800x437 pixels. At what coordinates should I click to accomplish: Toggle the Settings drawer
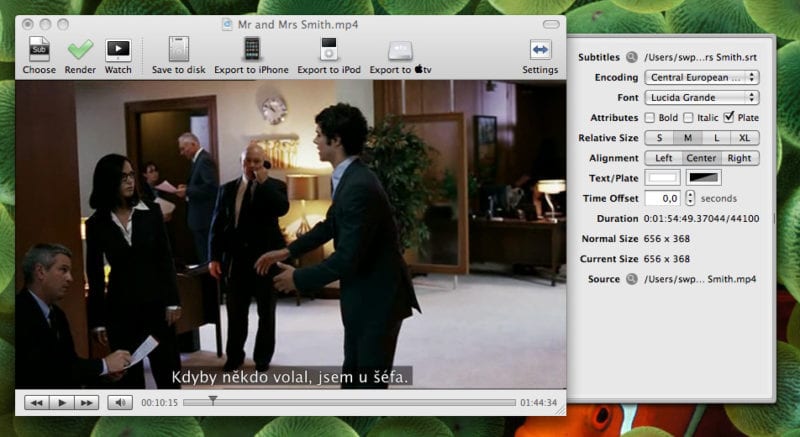tap(540, 56)
